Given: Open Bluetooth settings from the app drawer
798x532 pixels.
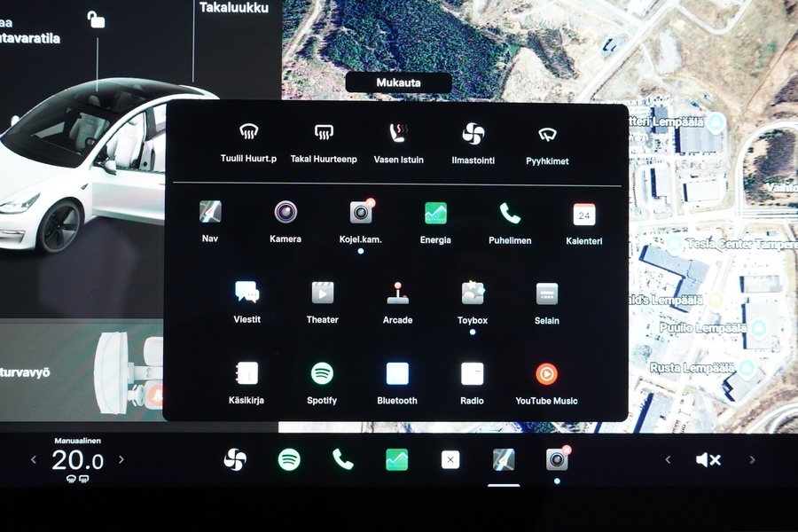Looking at the screenshot, I should (396, 372).
